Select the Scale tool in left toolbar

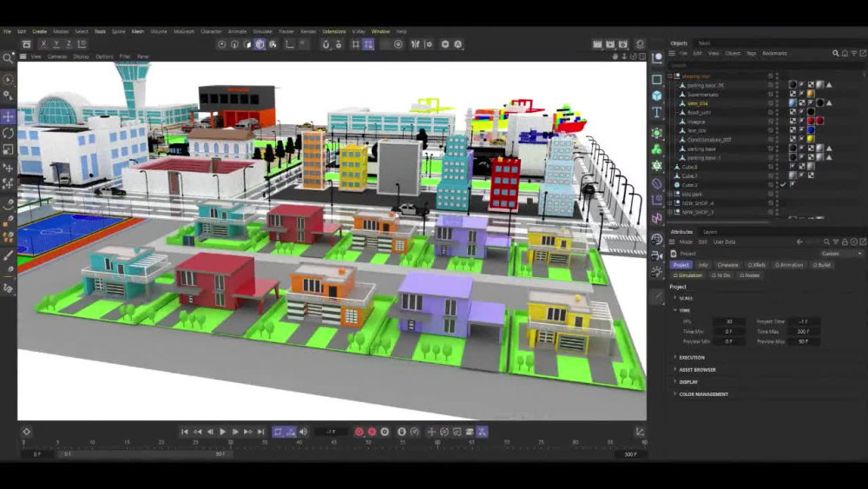8,149
